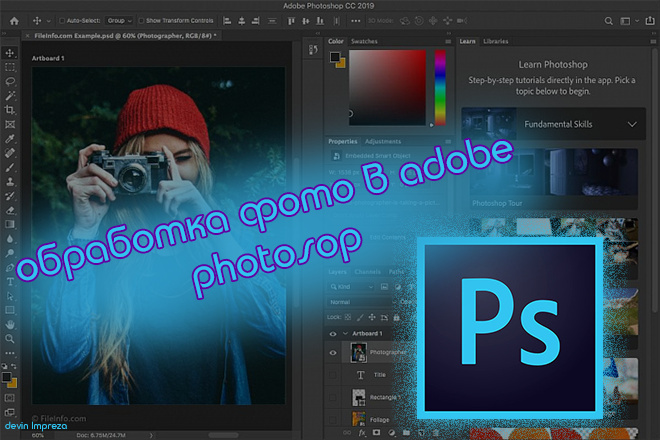This screenshot has height=440, width=660.
Task: Select the Healing Brush tool
Action: 10,153
